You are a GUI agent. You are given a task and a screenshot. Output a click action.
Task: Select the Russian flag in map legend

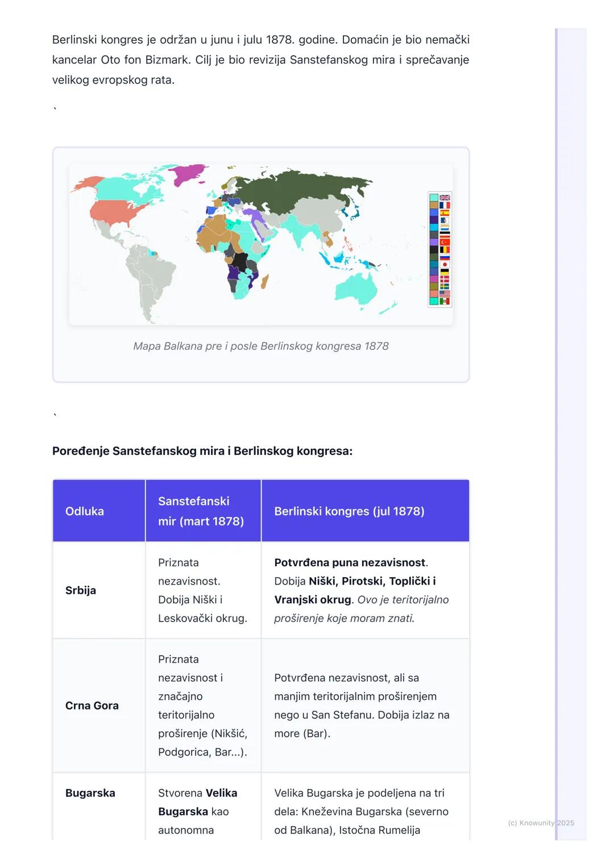445,257
